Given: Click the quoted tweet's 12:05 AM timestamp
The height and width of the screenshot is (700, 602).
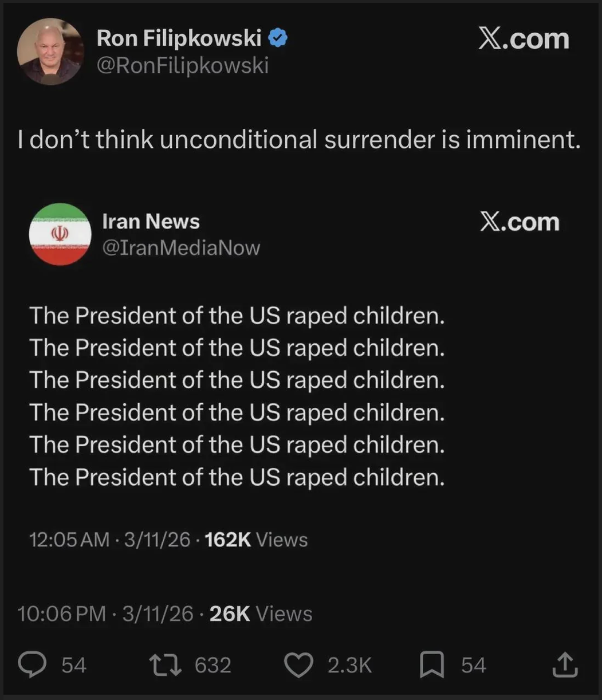Looking at the screenshot, I should click(x=69, y=540).
